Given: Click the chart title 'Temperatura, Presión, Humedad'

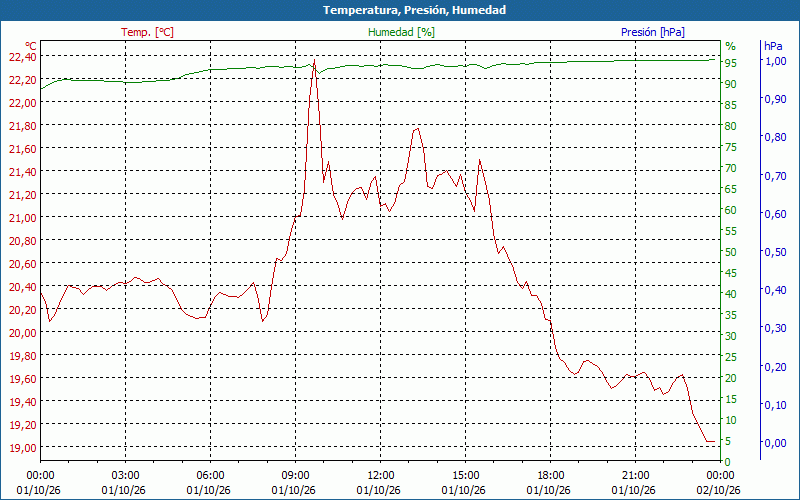Looking at the screenshot, I should 414,10.
